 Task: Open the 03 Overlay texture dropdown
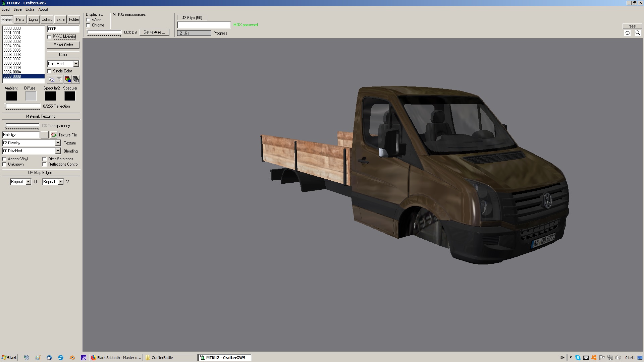[x=58, y=143]
